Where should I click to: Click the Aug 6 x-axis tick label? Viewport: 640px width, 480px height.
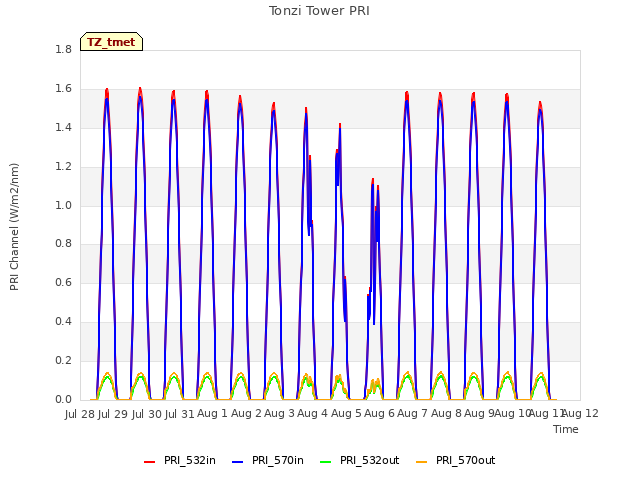380,414
